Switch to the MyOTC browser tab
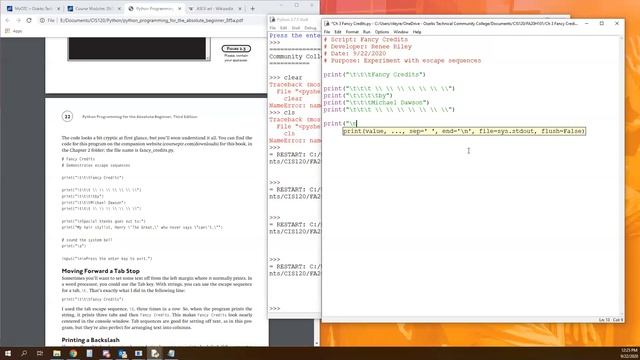The width and height of the screenshot is (640, 360). click(33, 8)
